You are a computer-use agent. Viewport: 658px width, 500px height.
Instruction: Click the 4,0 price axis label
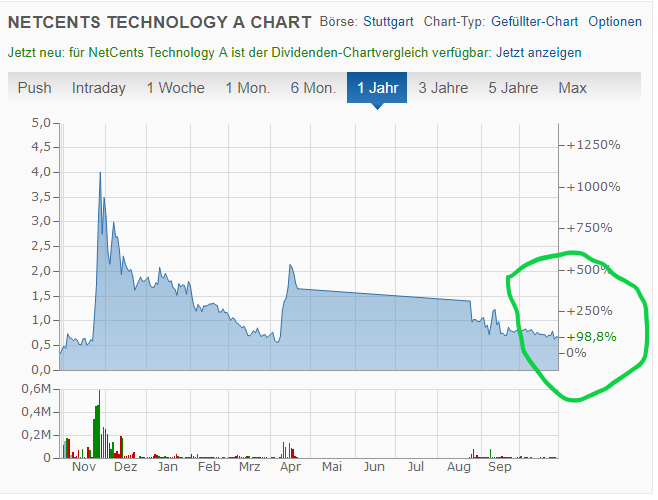(41, 172)
